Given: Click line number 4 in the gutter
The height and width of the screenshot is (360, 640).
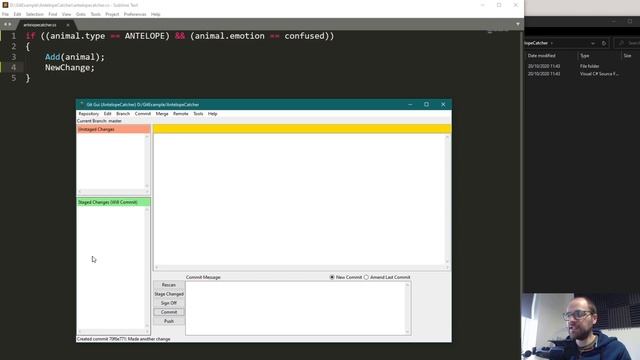Looking at the screenshot, I should click(x=13, y=67).
